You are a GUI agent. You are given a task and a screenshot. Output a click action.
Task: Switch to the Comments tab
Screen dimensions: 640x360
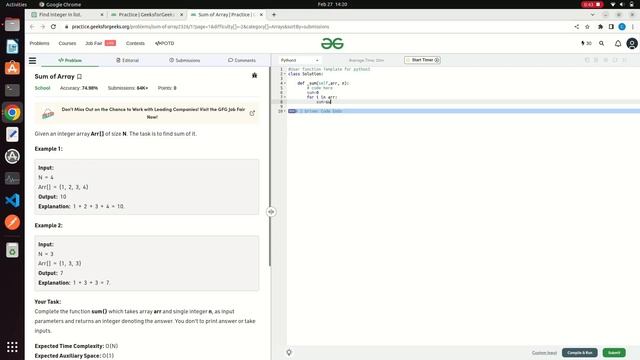242,60
